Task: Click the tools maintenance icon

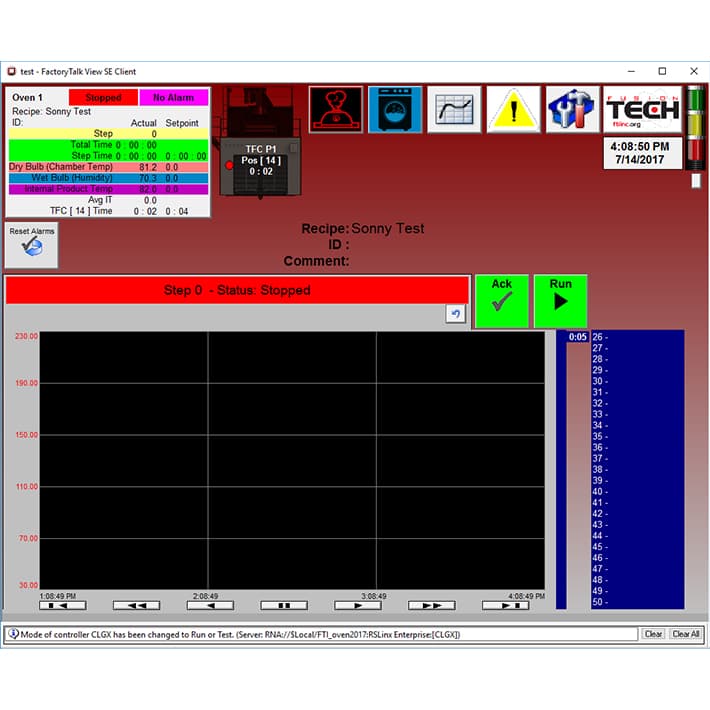Action: coord(572,109)
